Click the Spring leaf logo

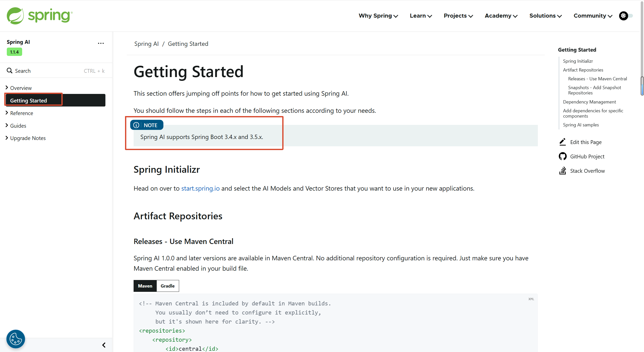click(15, 16)
